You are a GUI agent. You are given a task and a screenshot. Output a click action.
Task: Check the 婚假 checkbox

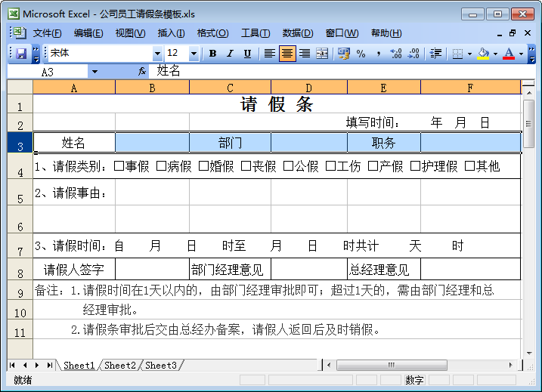(x=203, y=165)
